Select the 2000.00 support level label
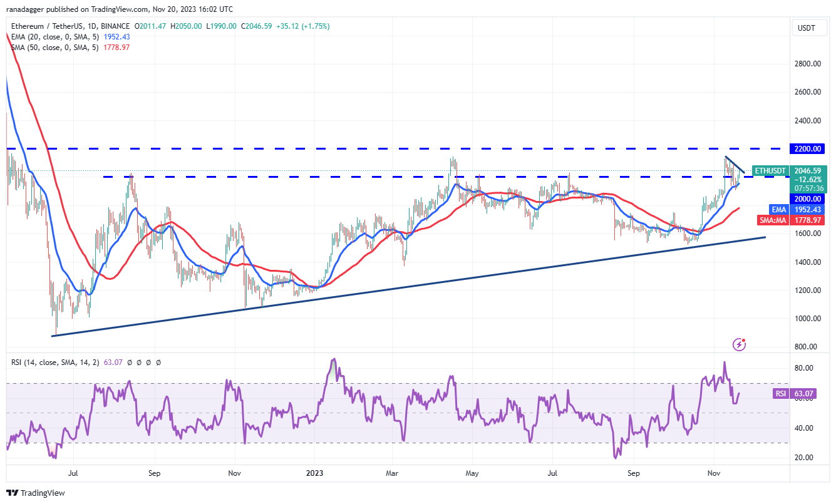This screenshot has height=504, width=836. (809, 198)
